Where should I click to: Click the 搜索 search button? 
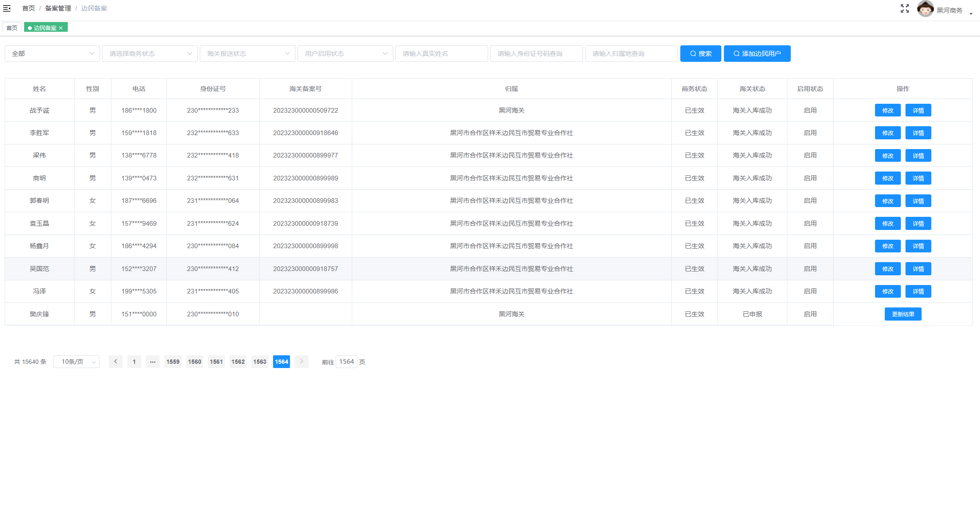click(x=700, y=54)
